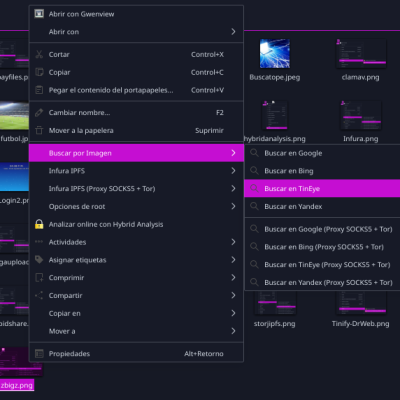Select the hybridanalysis.png thumbnail

[x=275, y=115]
